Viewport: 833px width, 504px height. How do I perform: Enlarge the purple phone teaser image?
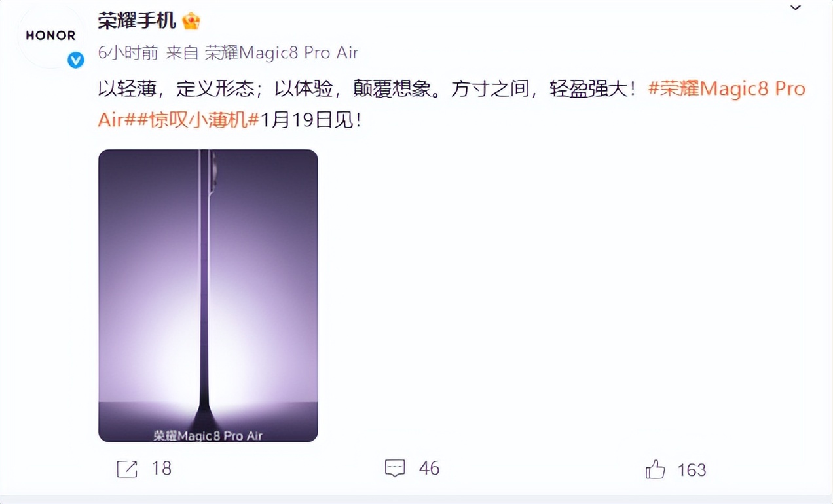[208, 295]
